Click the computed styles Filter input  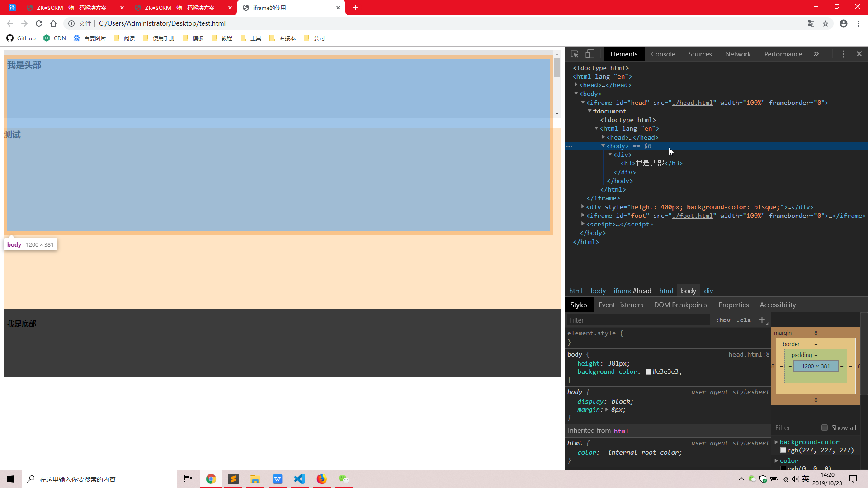pos(796,427)
